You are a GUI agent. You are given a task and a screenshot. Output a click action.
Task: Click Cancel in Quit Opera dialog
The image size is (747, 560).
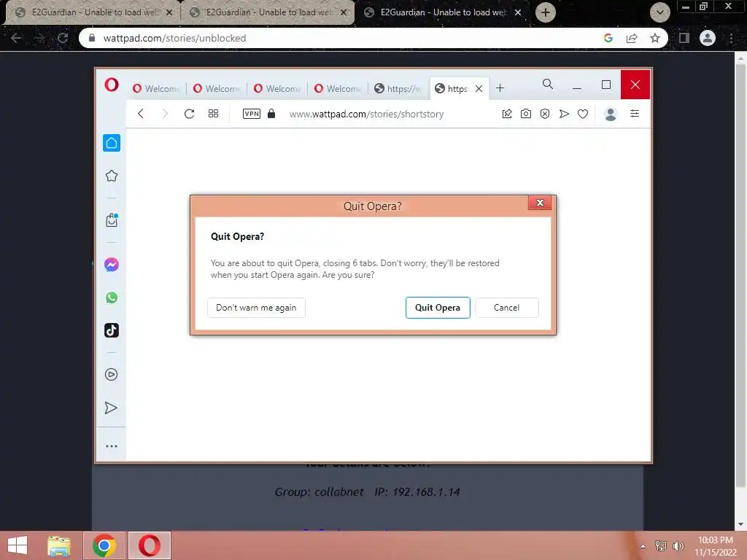coord(507,308)
